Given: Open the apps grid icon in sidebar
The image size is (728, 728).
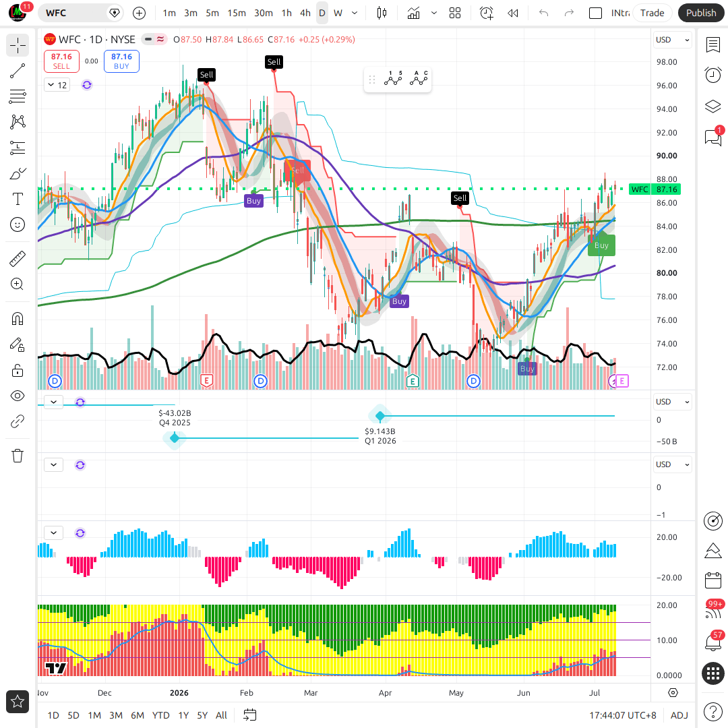Looking at the screenshot, I should (x=712, y=673).
